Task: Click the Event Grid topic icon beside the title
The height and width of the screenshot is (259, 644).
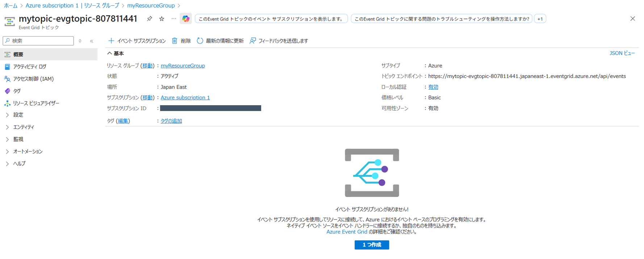Action: click(x=9, y=21)
